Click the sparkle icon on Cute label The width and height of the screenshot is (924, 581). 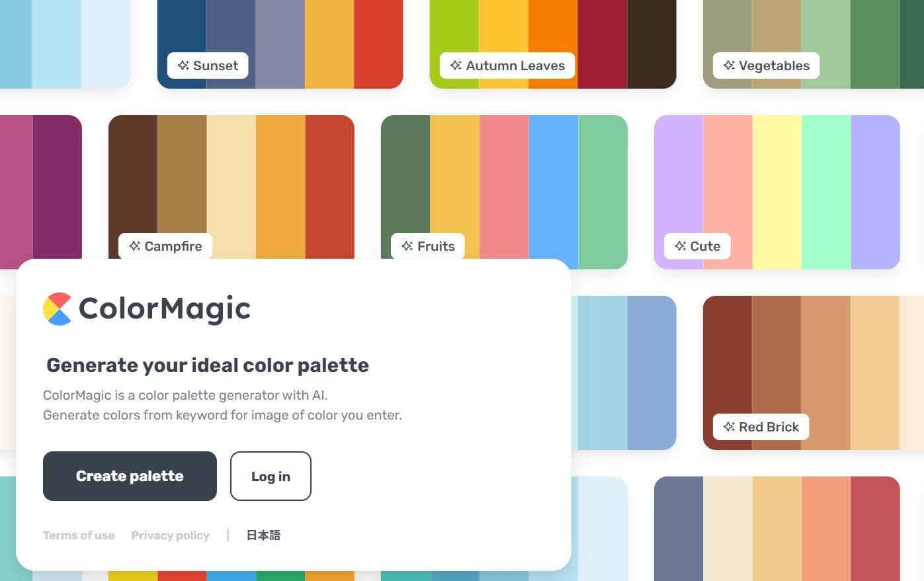(680, 246)
